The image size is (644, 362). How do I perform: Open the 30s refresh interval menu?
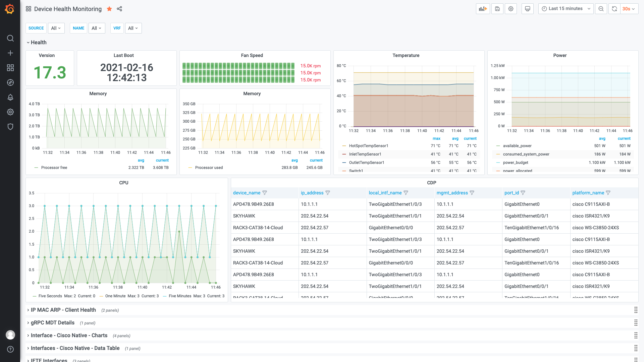click(x=629, y=9)
